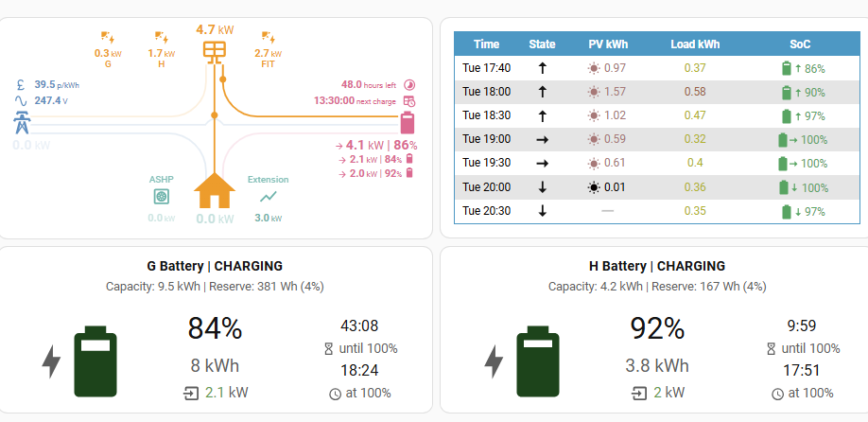Click the next charge calendar clock icon

point(409,100)
